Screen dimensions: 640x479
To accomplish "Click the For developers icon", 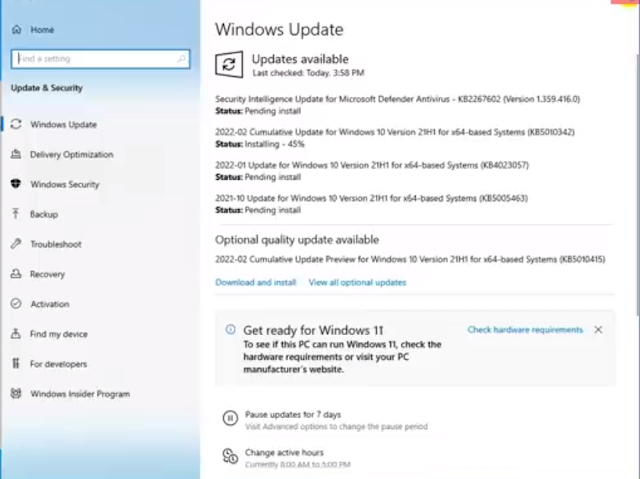I will click(16, 363).
